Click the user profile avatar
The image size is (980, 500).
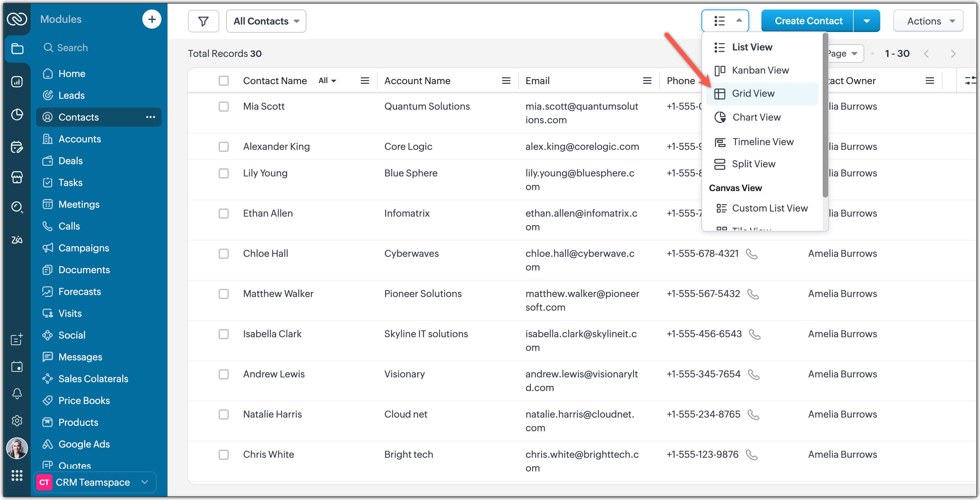pyautogui.click(x=17, y=448)
